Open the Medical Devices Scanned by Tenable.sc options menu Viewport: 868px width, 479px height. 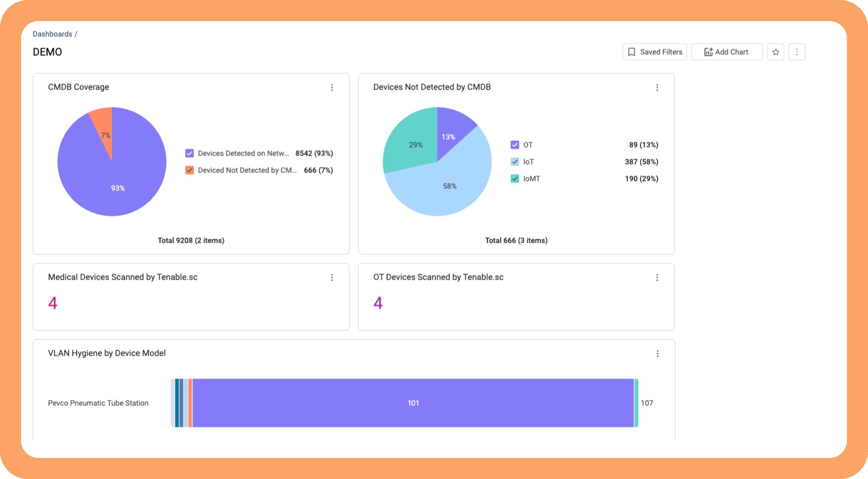click(x=332, y=277)
